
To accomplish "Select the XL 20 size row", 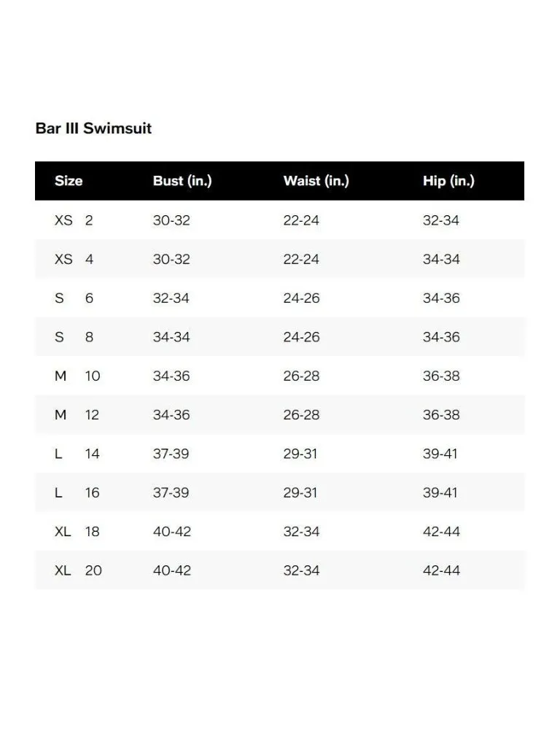I will (279, 570).
